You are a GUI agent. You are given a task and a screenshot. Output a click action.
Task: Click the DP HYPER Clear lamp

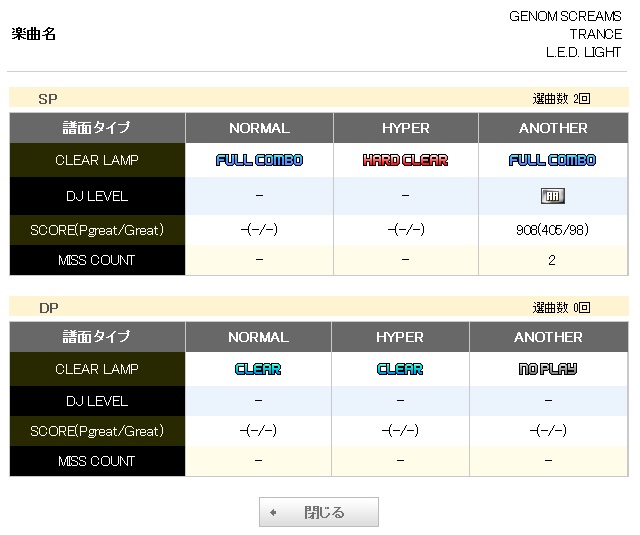pos(400,369)
